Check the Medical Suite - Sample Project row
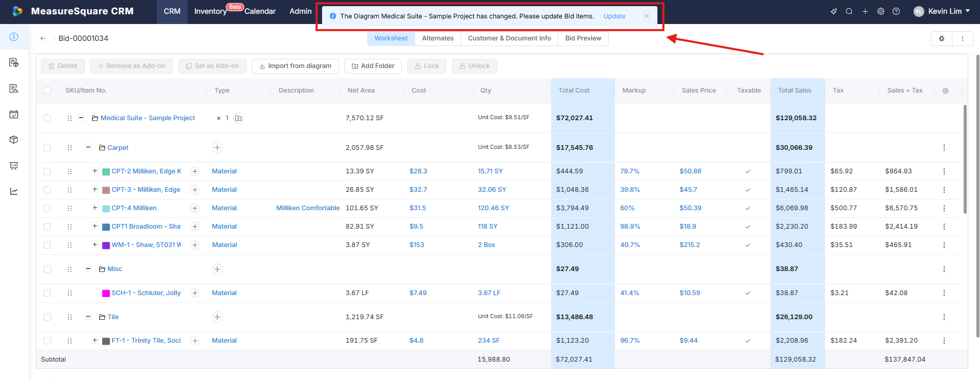This screenshot has height=380, width=980. tap(47, 118)
